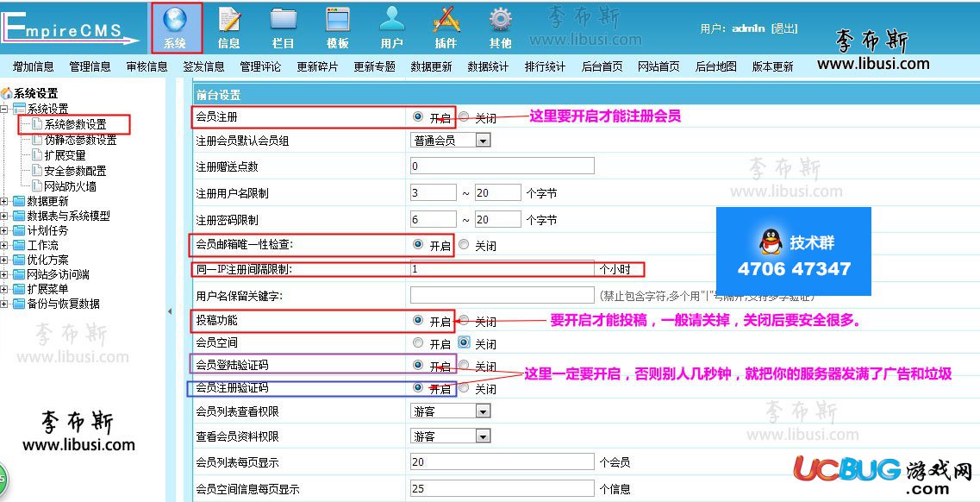Click the 系统设置 home icon in sidebar
This screenshot has height=502, width=980.
click(x=7, y=94)
